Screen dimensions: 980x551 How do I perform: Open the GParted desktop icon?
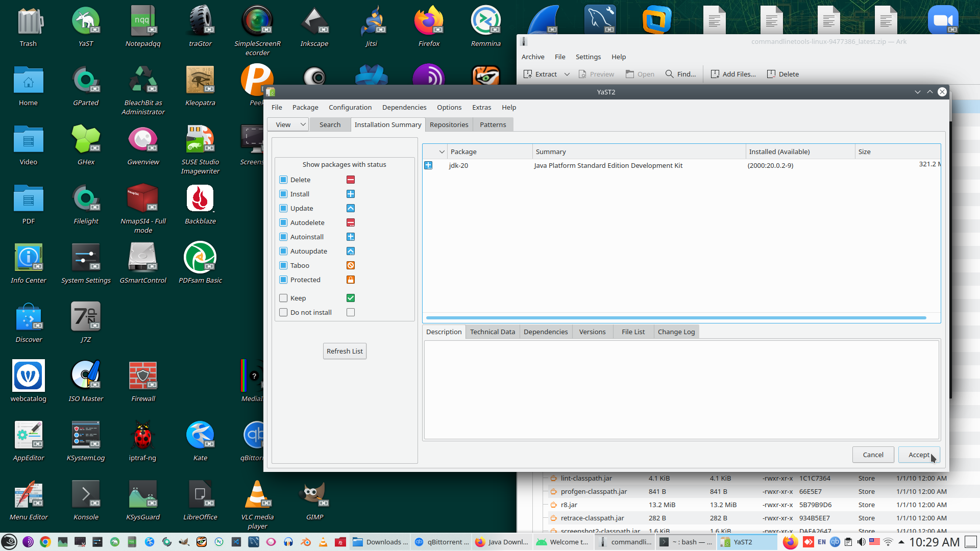(x=86, y=80)
